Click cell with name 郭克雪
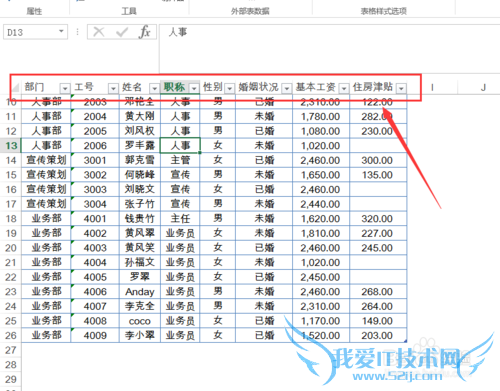 pyautogui.click(x=140, y=160)
